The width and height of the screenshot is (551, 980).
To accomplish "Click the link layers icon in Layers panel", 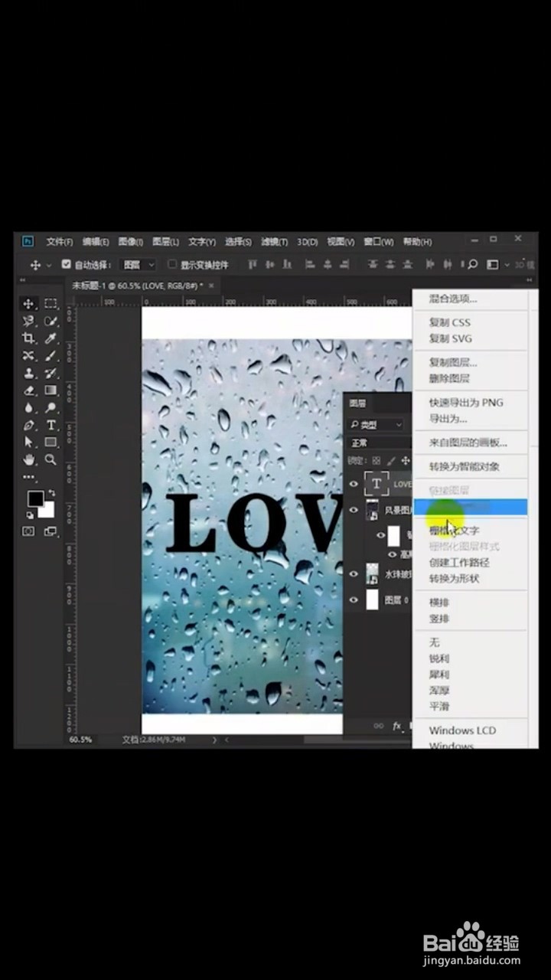I will pos(378,726).
